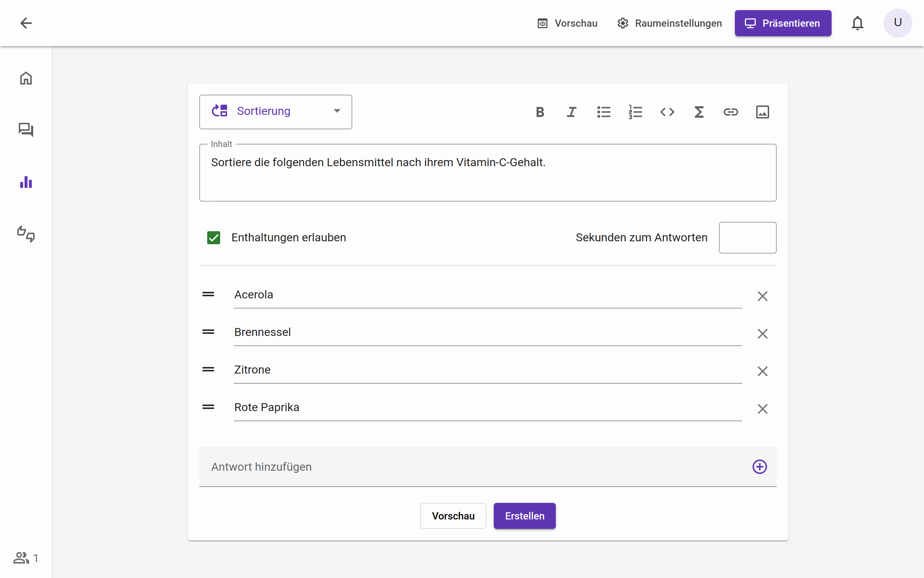The height and width of the screenshot is (578, 924).
Task: Insert an image
Action: pos(763,112)
